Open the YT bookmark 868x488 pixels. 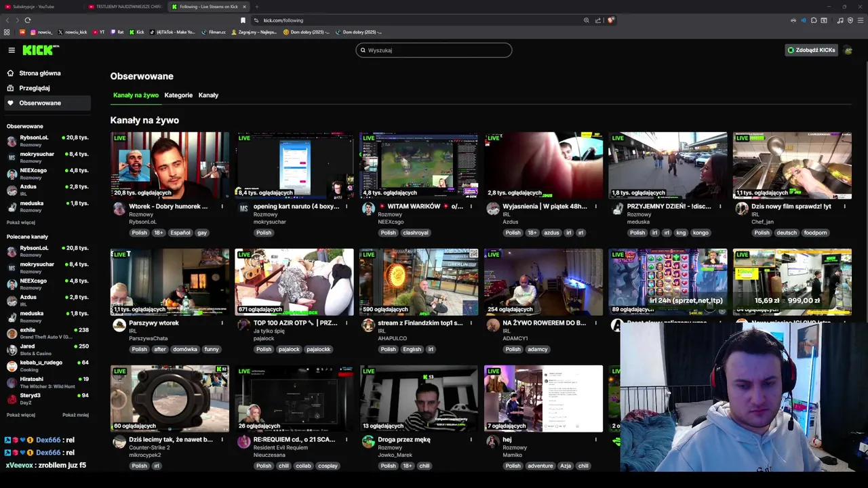click(x=99, y=32)
